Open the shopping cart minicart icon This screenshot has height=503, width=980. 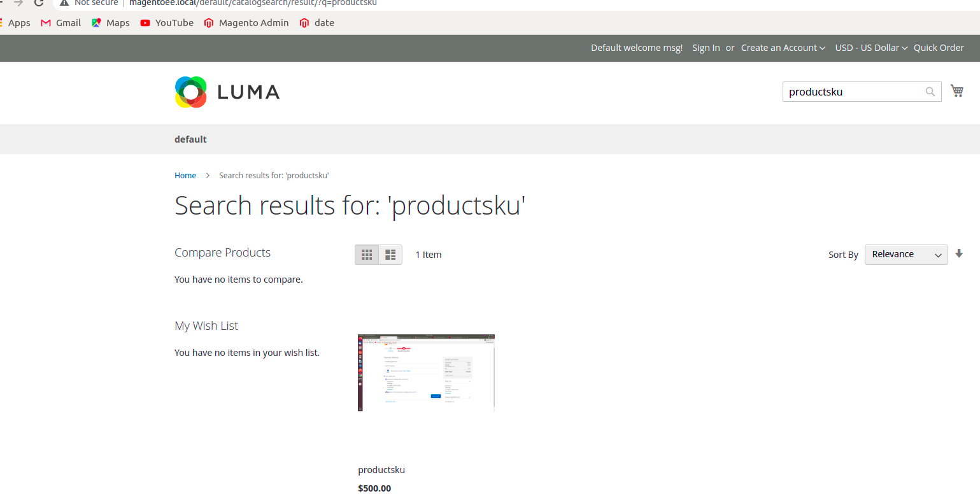pyautogui.click(x=957, y=90)
